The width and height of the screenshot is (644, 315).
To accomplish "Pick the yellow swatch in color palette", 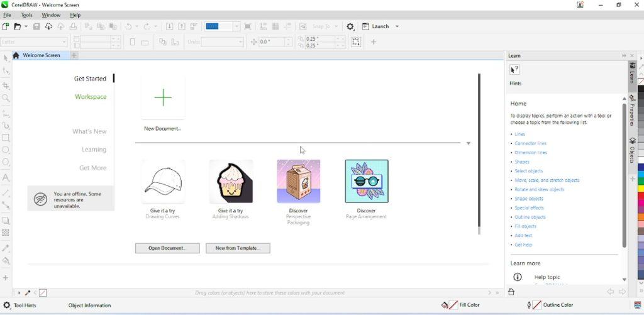I will point(641,189).
